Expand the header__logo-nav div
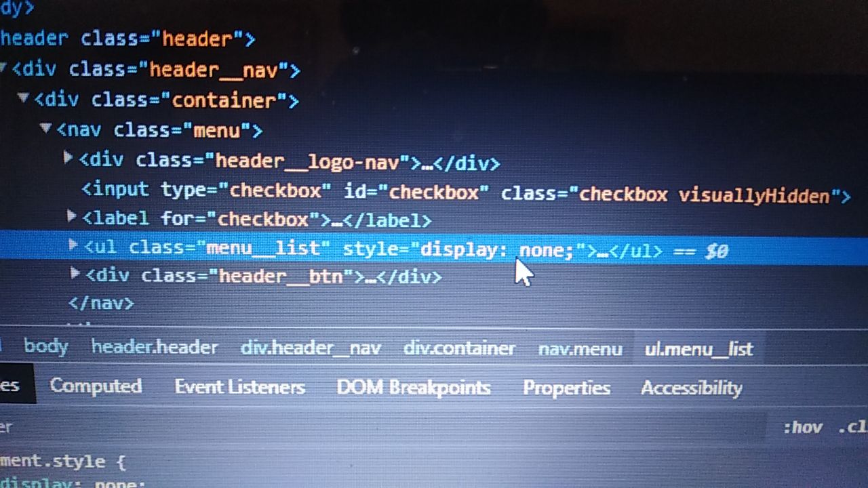The height and width of the screenshot is (488, 868). [x=68, y=158]
